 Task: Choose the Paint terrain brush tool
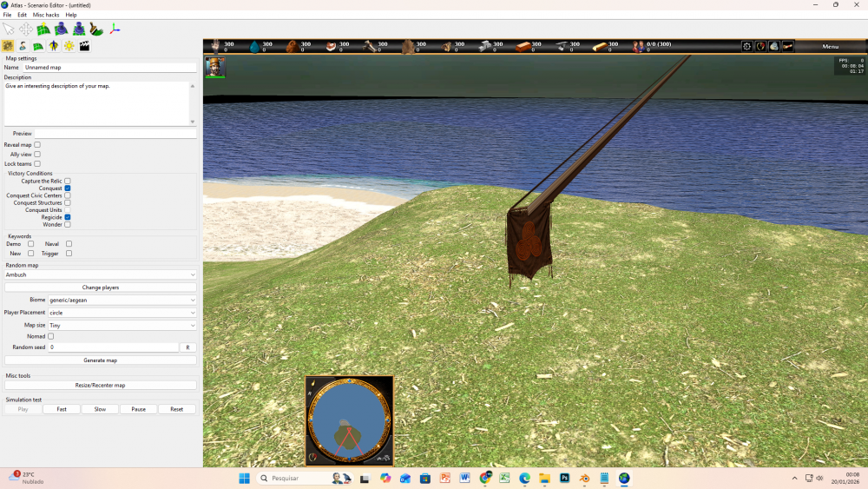[x=96, y=30]
